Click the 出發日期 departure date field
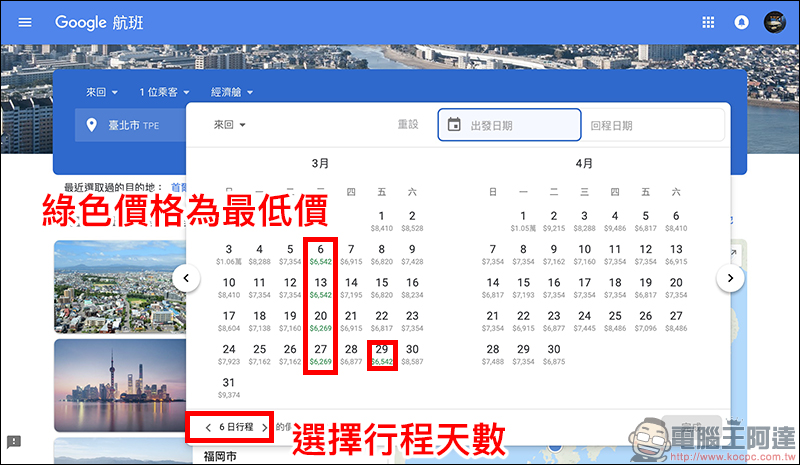This screenshot has height=465, width=800. (x=510, y=125)
